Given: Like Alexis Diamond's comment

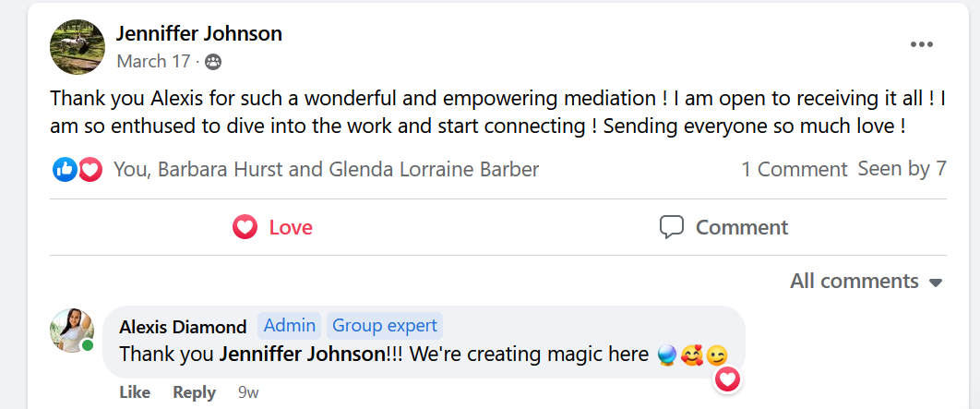Looking at the screenshot, I should tap(135, 392).
